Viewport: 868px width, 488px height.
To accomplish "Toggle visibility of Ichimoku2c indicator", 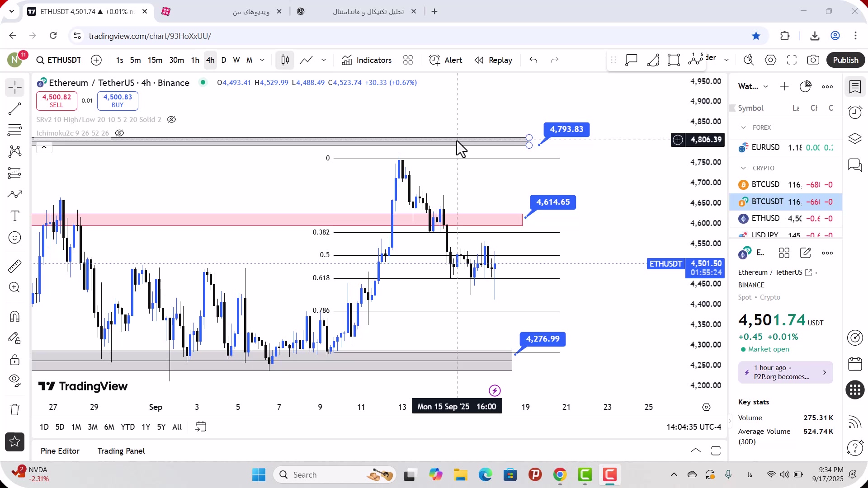I will (119, 133).
